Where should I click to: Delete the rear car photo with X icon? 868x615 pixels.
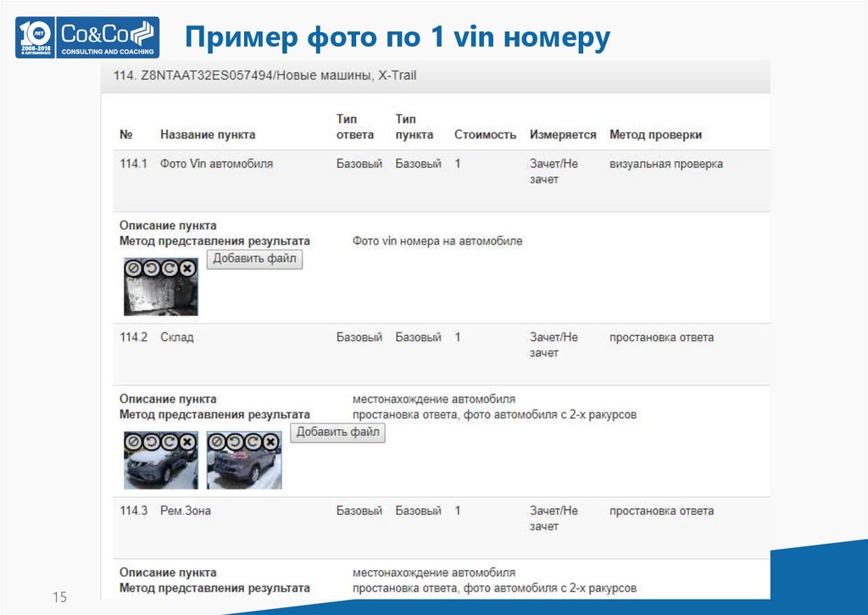click(x=270, y=441)
